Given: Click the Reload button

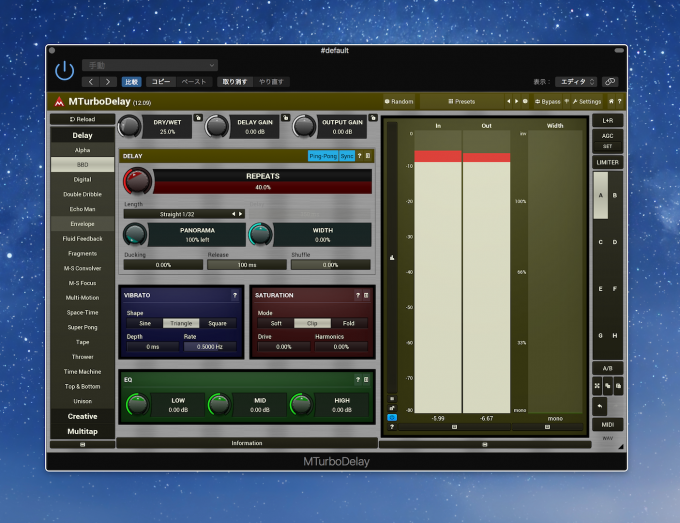Looking at the screenshot, I should coord(82,119).
